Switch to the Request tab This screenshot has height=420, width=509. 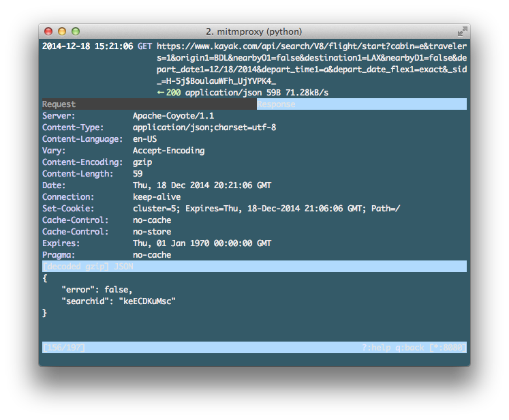pyautogui.click(x=59, y=104)
